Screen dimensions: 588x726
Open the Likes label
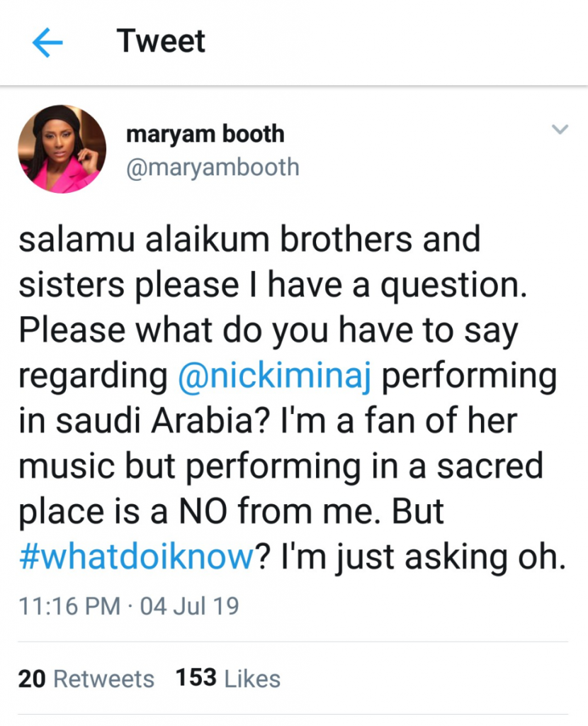point(252,678)
